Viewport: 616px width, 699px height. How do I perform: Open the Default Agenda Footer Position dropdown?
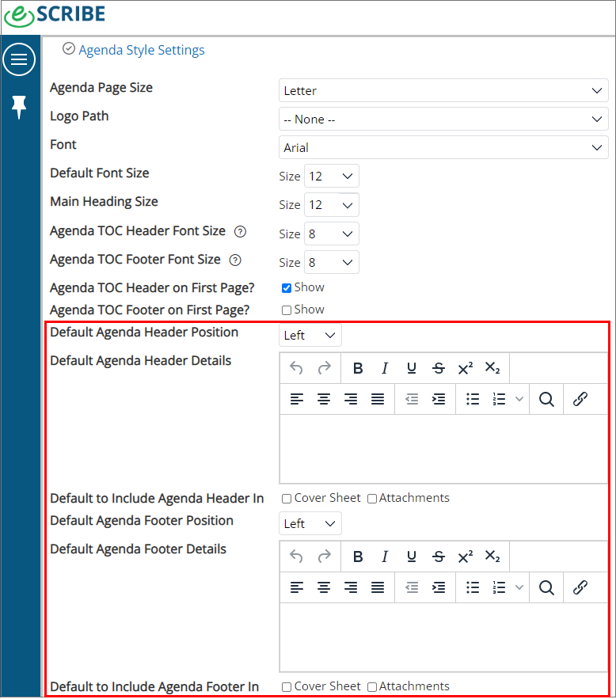310,523
